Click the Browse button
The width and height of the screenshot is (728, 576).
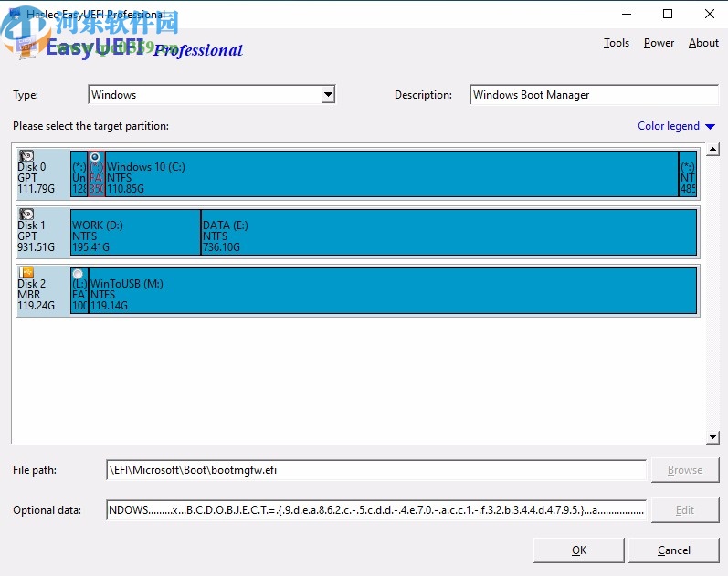pyautogui.click(x=685, y=470)
